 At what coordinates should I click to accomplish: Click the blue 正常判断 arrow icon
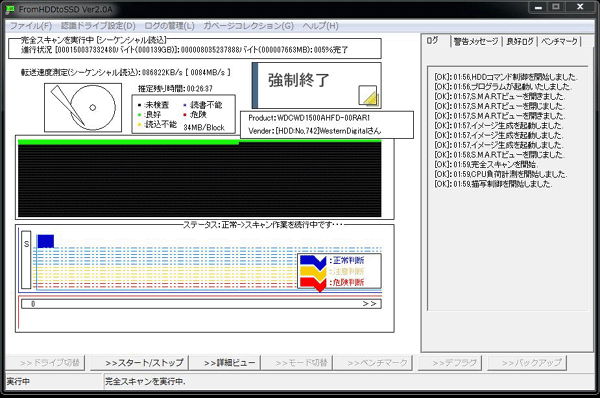(313, 261)
